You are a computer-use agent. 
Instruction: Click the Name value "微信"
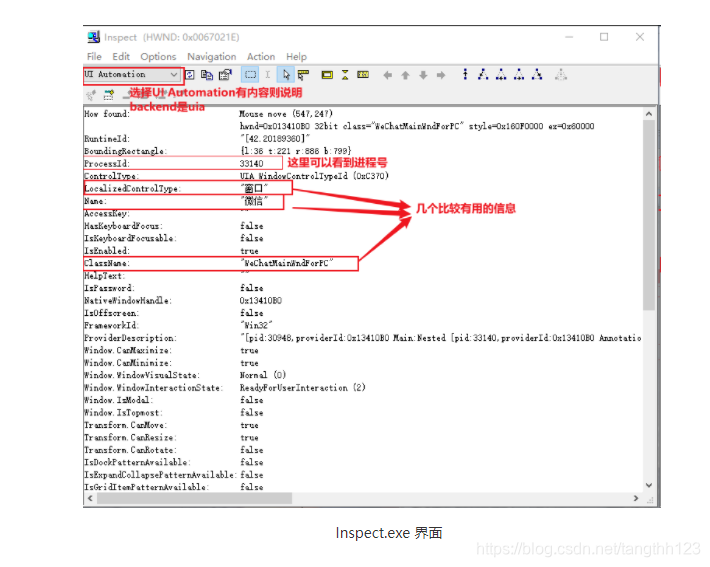pyautogui.click(x=254, y=201)
